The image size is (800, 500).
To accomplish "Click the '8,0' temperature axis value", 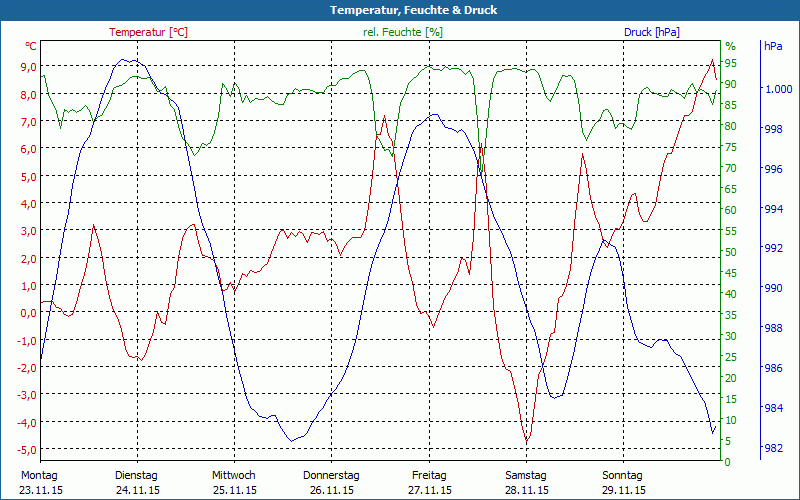I will 29,94.
